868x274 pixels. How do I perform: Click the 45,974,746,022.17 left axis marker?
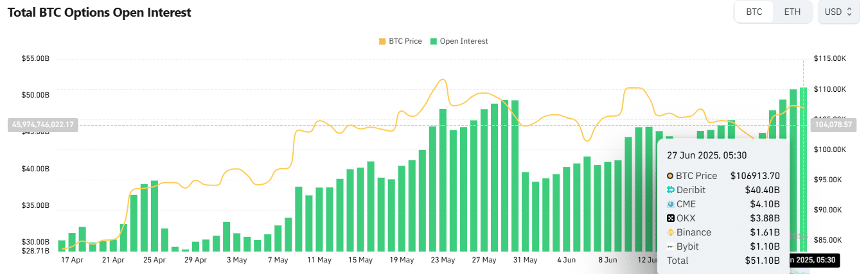pyautogui.click(x=42, y=124)
